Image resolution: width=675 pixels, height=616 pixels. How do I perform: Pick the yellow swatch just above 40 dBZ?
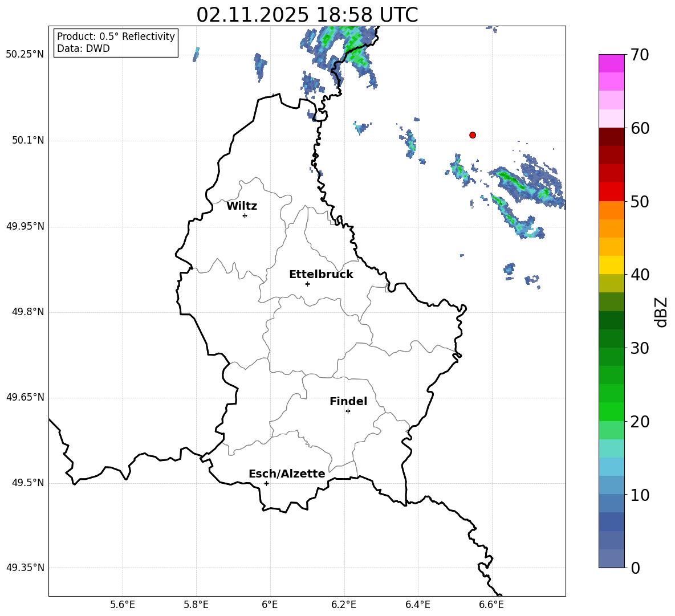coord(612,266)
